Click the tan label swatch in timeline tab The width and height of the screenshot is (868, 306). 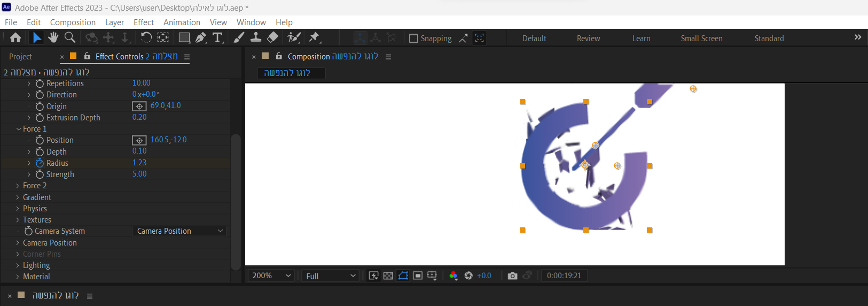[21, 295]
